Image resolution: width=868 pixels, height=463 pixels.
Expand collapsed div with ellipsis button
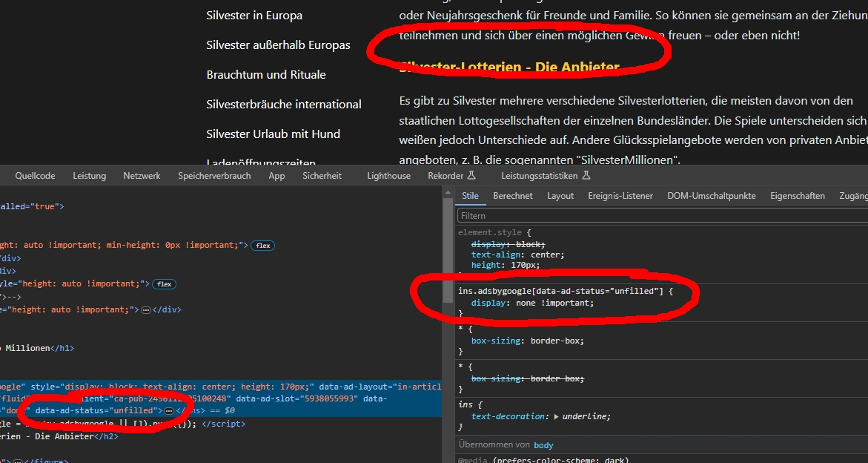click(146, 310)
